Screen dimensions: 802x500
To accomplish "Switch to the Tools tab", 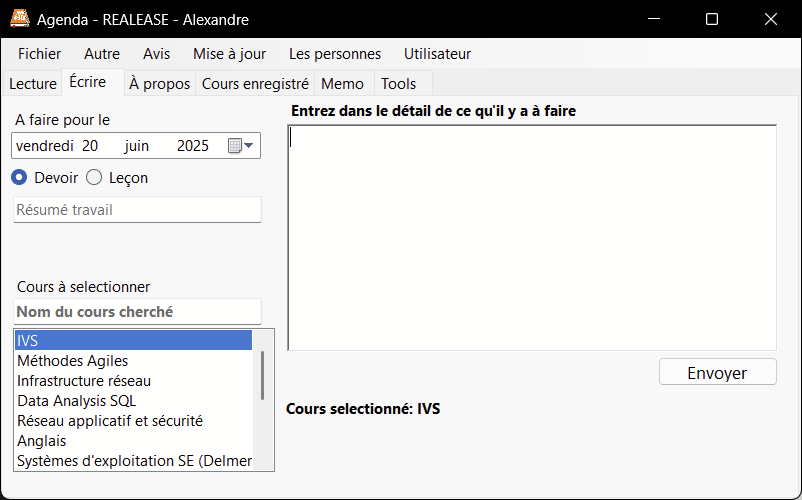I will 399,84.
